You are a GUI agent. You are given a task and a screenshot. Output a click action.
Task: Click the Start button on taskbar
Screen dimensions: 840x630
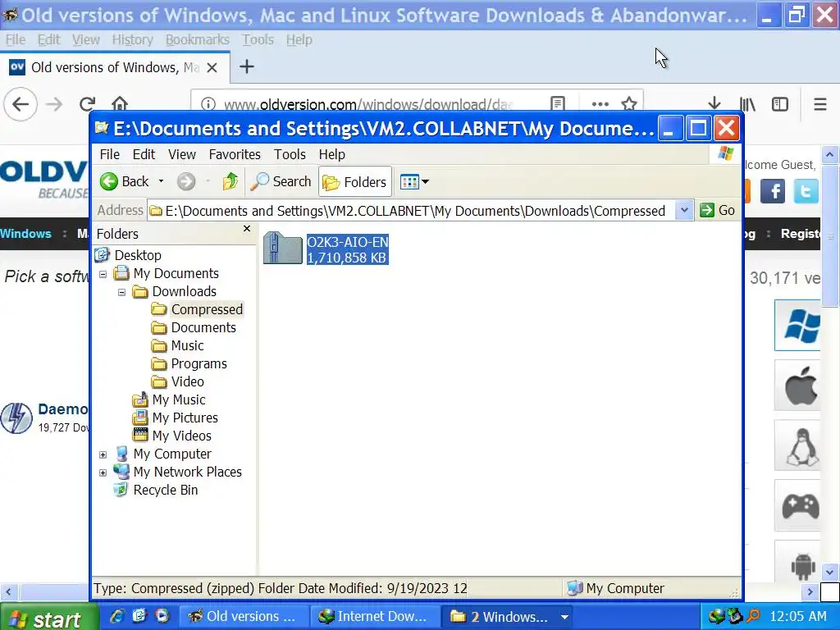click(49, 619)
